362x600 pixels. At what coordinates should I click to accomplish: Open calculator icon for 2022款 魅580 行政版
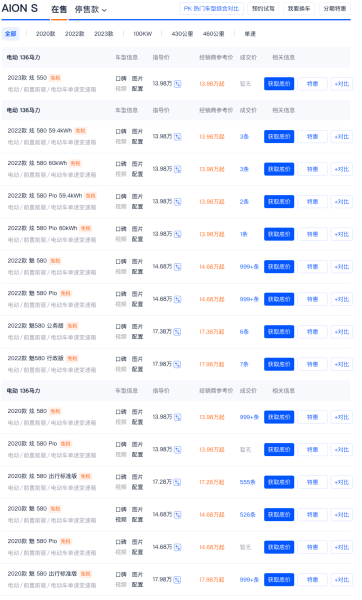(178, 364)
